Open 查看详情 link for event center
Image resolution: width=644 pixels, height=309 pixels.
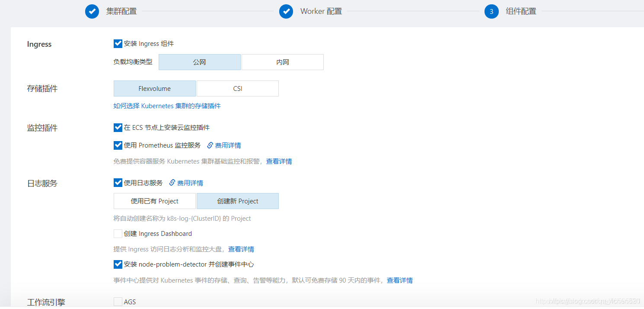point(399,280)
